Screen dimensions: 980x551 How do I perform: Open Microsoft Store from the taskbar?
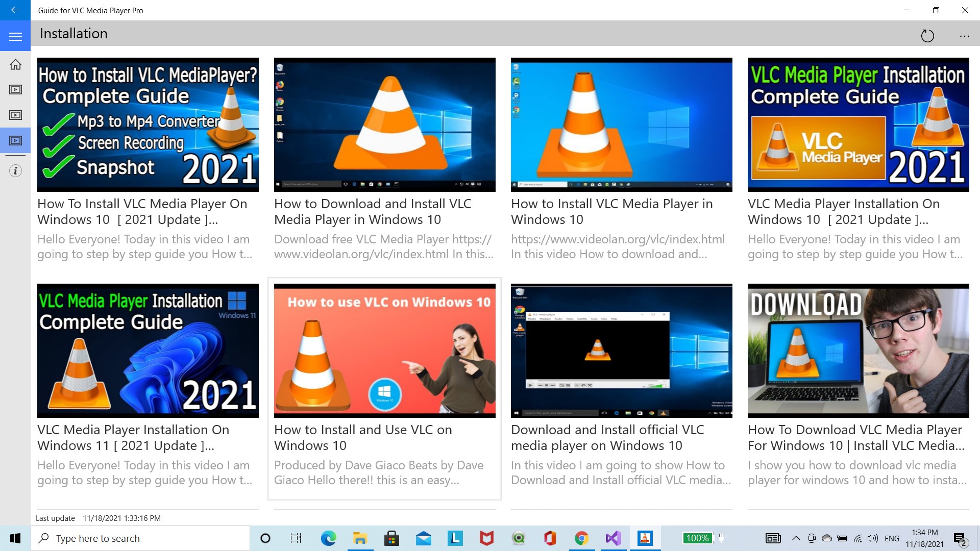[x=391, y=538]
